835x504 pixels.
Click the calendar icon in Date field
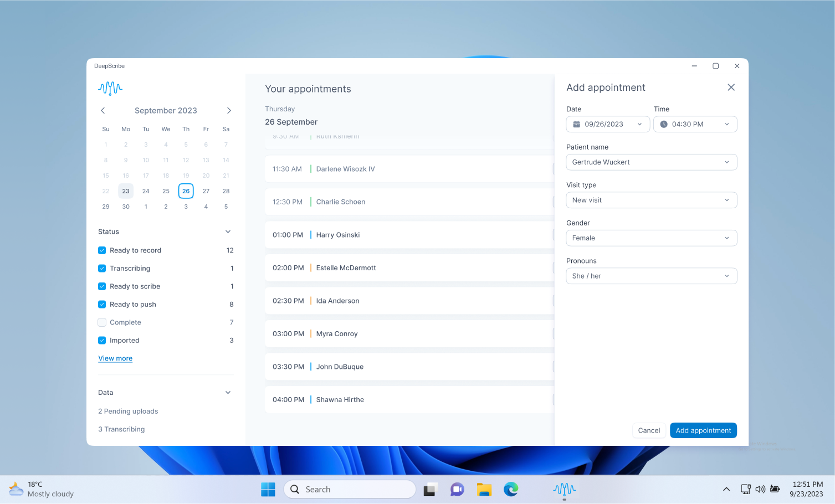[x=576, y=124]
